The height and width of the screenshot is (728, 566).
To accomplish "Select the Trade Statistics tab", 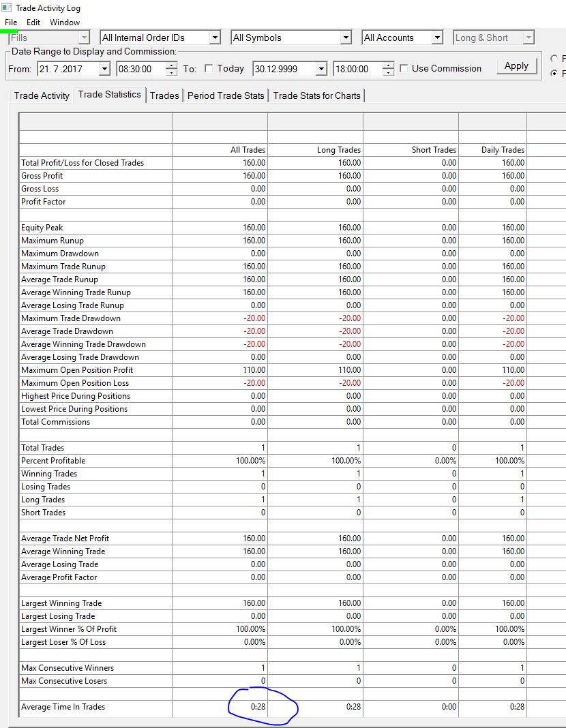I will pyautogui.click(x=109, y=95).
